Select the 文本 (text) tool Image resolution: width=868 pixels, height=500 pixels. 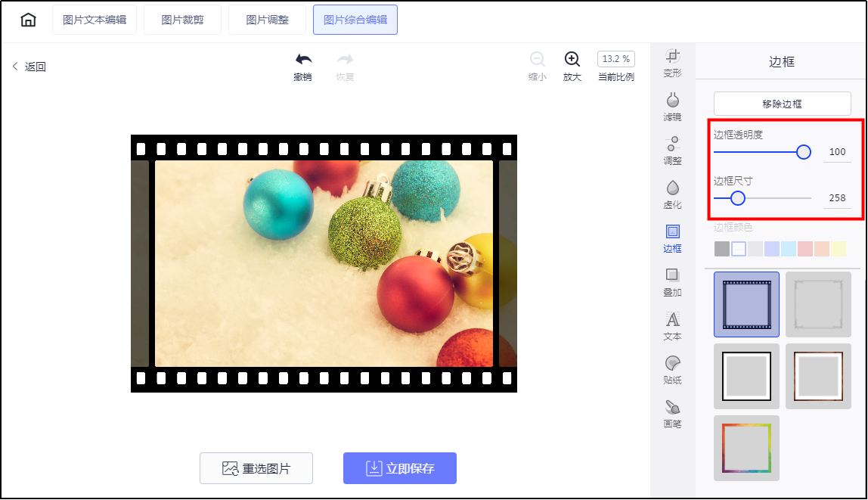pyautogui.click(x=672, y=325)
